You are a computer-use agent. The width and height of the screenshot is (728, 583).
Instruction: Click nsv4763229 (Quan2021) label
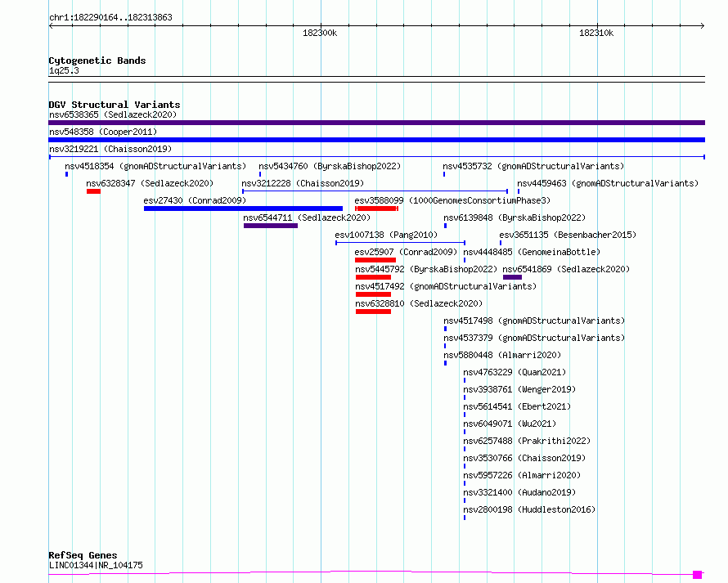point(515,372)
